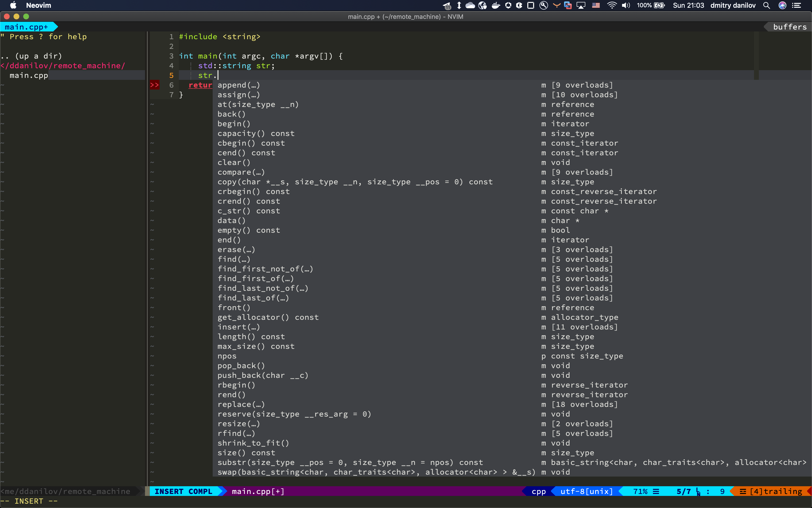Open Spotlight search magnifier

tap(766, 5)
